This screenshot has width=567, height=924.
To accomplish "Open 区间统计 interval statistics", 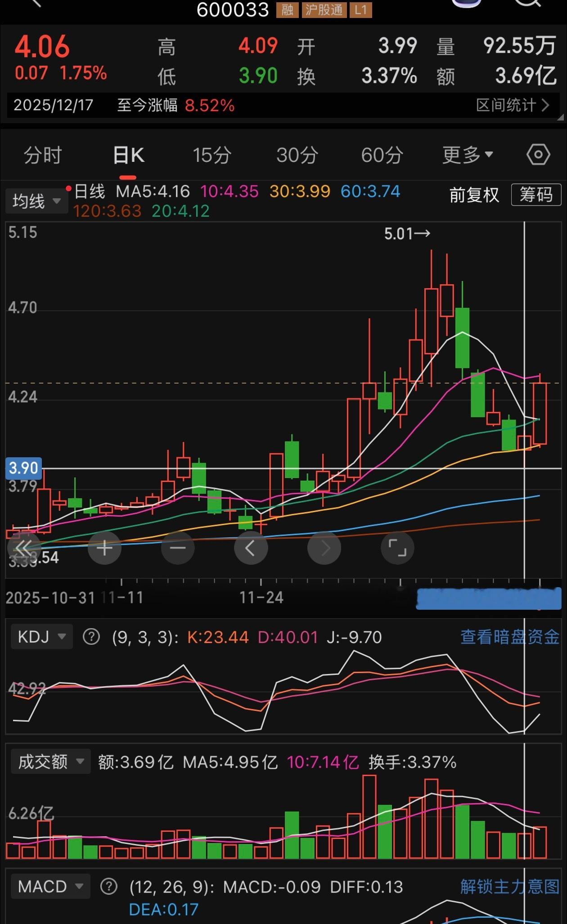I will [x=513, y=105].
